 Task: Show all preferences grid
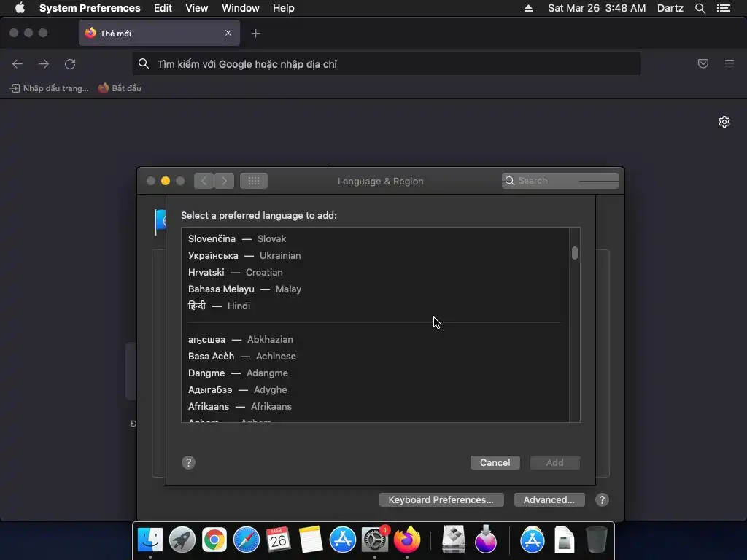[x=254, y=181]
